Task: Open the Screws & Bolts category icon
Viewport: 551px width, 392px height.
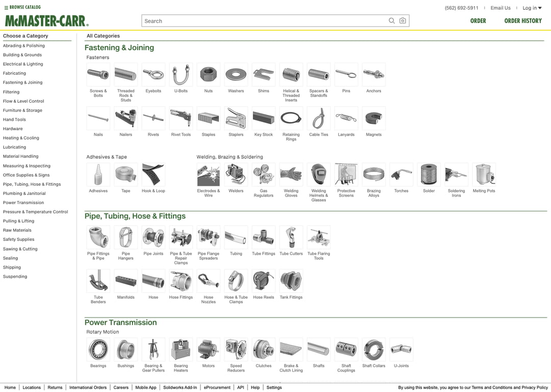Action: point(98,75)
